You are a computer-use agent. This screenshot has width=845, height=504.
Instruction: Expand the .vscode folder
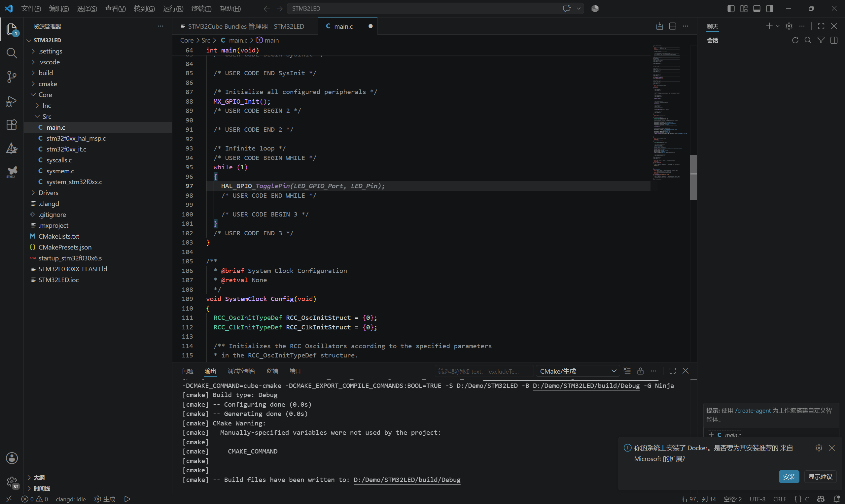98,62
